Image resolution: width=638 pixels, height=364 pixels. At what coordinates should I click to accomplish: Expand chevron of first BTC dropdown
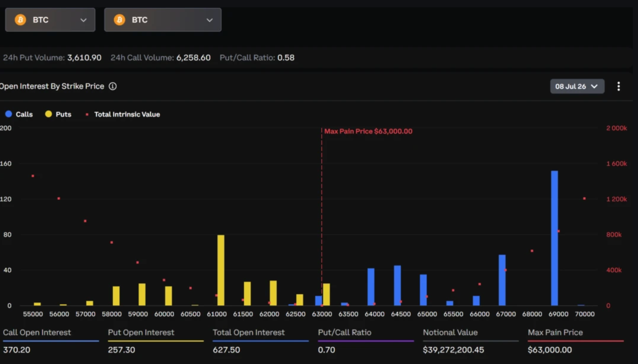point(83,20)
